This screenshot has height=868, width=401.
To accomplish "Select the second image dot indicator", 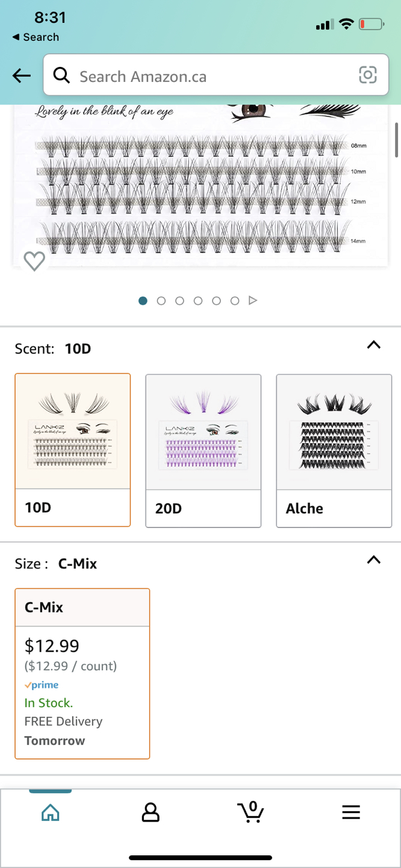I will [161, 301].
